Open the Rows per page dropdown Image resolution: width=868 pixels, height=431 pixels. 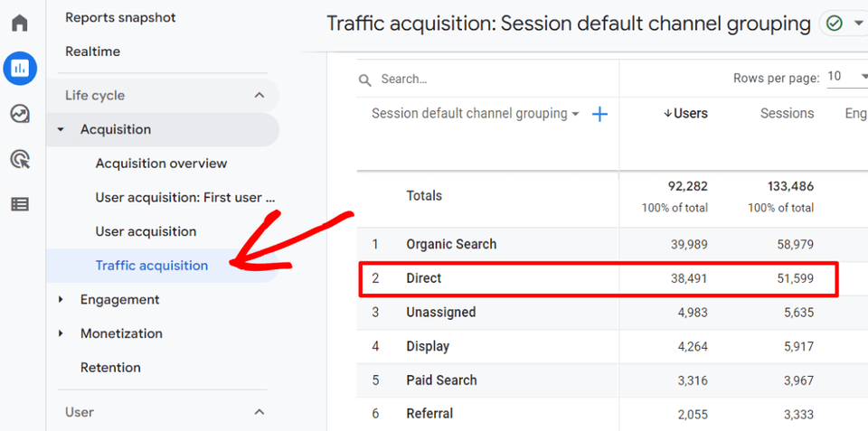[845, 78]
